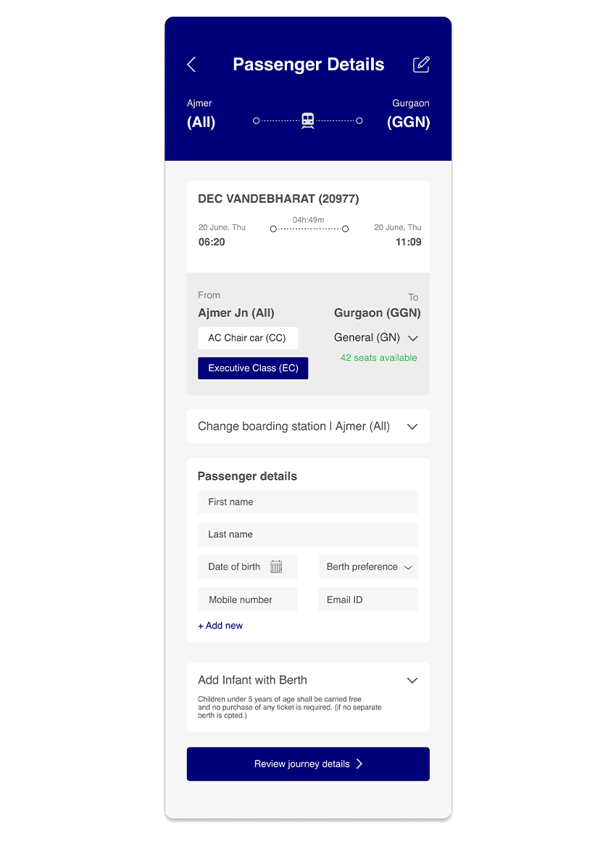
Task: Open Berth preference dropdown
Action: 368,567
